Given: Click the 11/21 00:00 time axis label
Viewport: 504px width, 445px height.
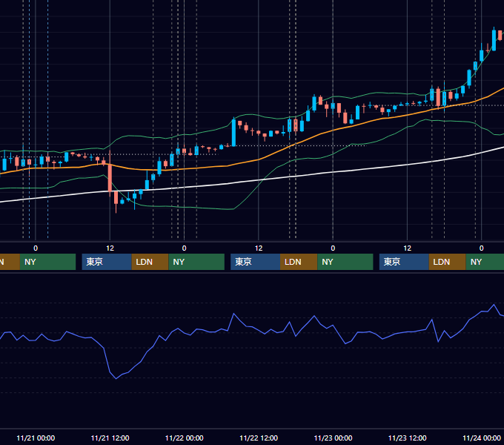Looking at the screenshot, I should [36, 438].
